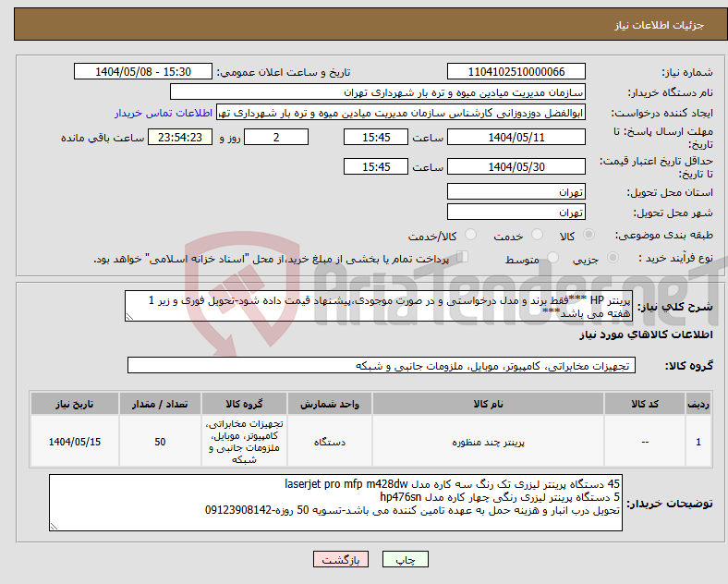Click the تاریخ نیاز column header
The height and width of the screenshot is (584, 728).
coord(75,404)
